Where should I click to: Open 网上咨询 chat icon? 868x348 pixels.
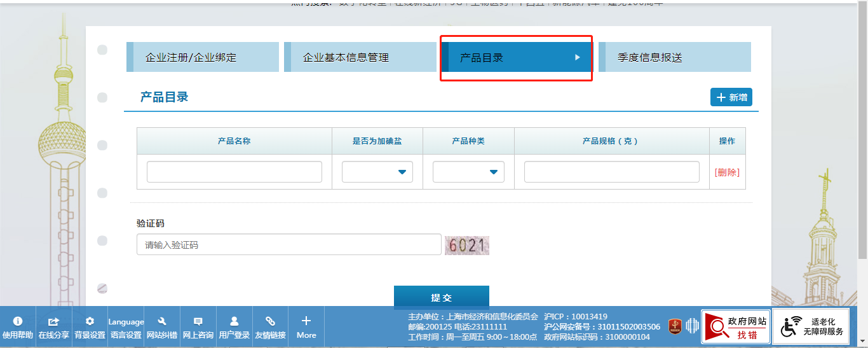click(198, 327)
